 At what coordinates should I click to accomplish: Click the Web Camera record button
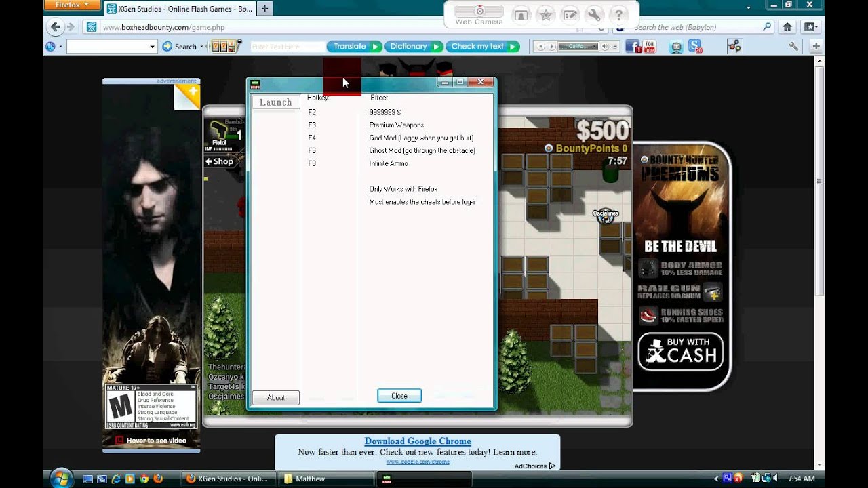[479, 12]
